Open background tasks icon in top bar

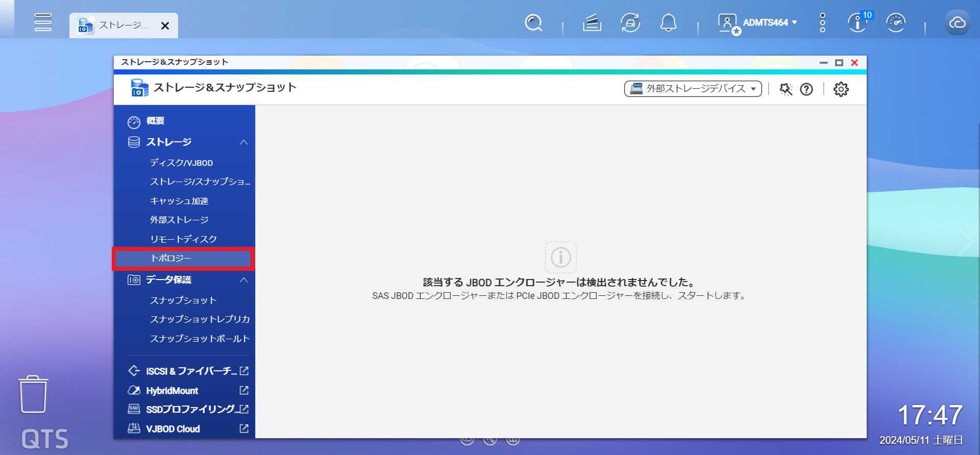pyautogui.click(x=592, y=23)
